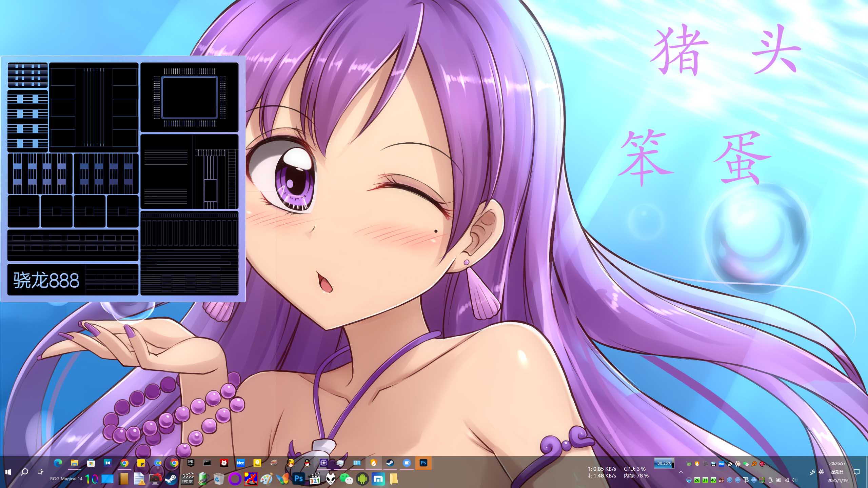The width and height of the screenshot is (868, 488).
Task: Open battery power tray icon
Action: coord(778,480)
